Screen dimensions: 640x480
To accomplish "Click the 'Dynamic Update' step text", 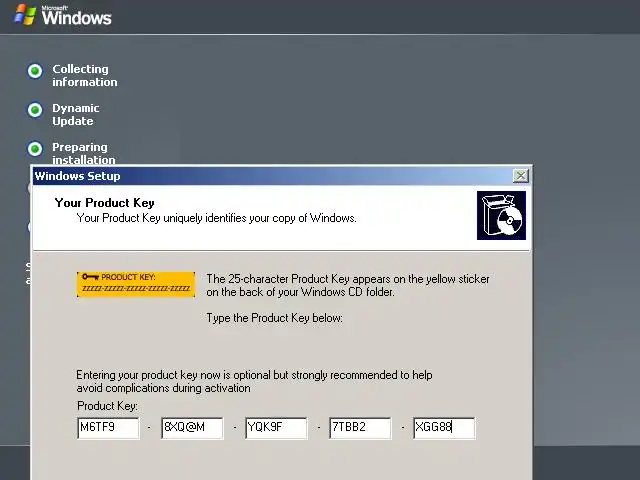I will coord(76,115).
